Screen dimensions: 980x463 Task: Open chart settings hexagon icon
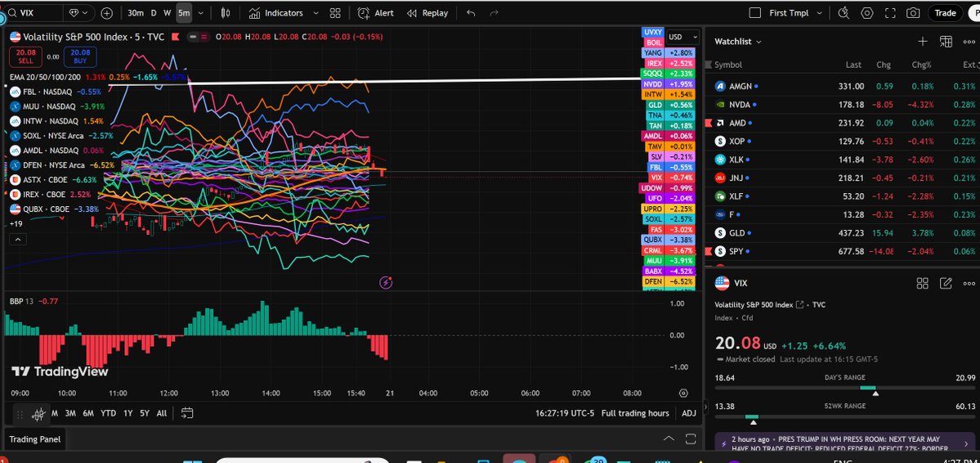(x=867, y=12)
